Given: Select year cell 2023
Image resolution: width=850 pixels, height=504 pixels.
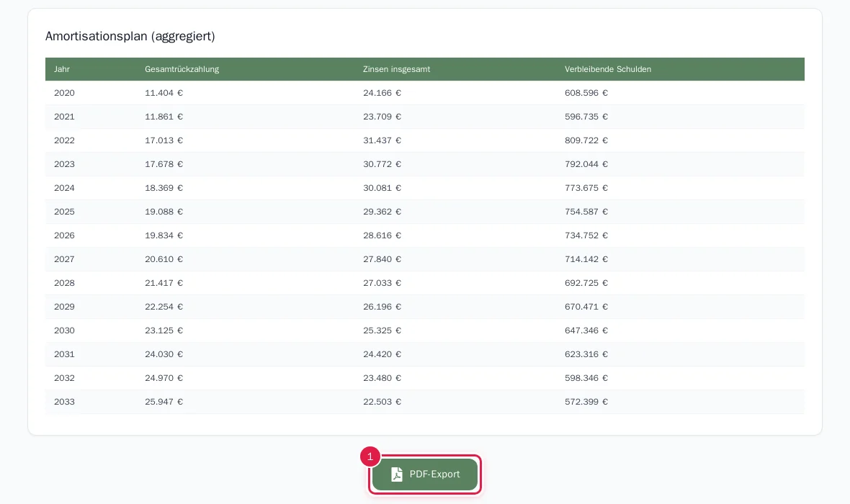Looking at the screenshot, I should pos(65,164).
